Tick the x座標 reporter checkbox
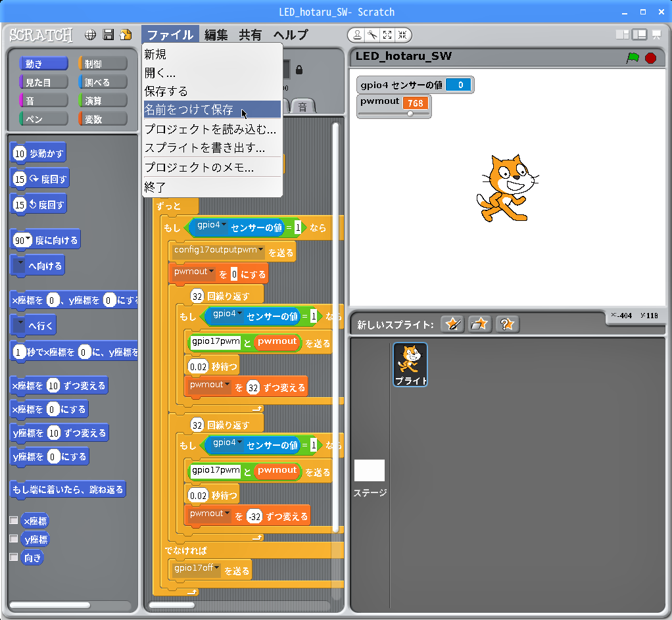 click(14, 520)
